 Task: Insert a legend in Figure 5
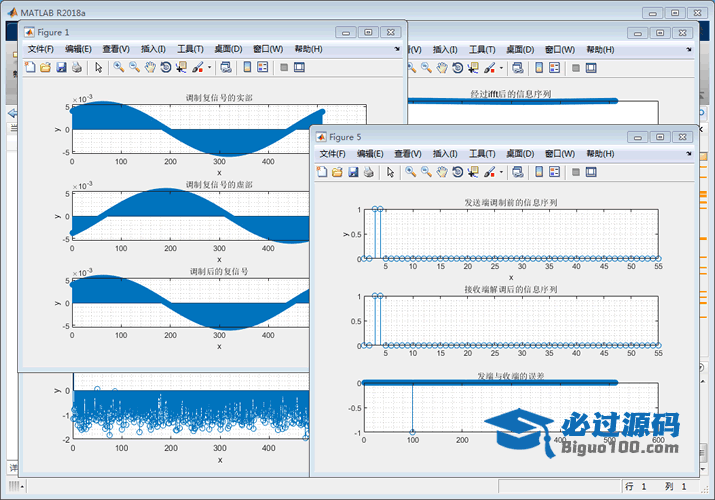553,173
